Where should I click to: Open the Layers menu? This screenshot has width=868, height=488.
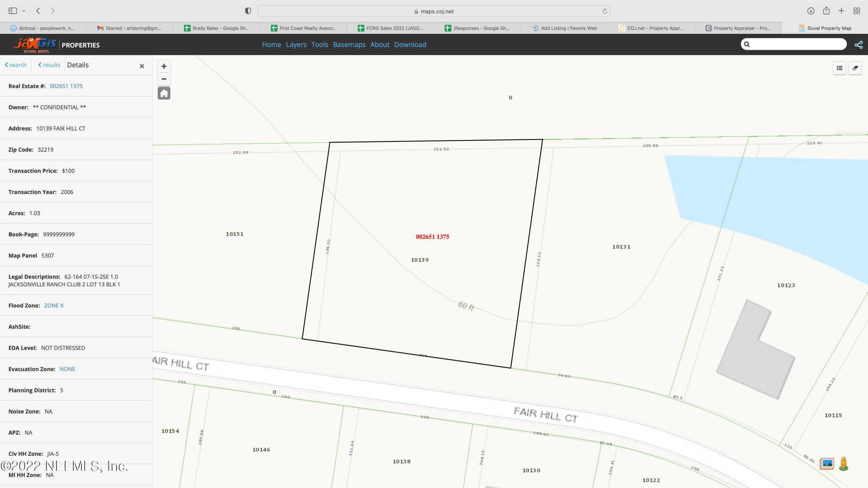296,45
